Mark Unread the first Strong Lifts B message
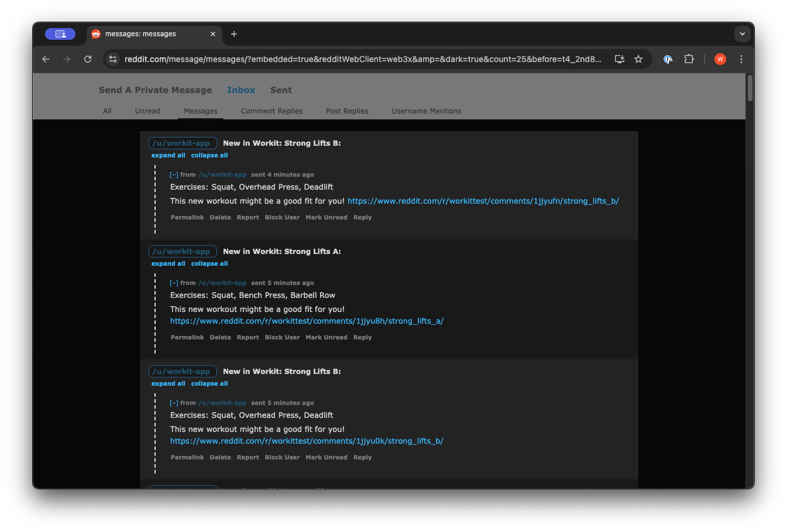The height and width of the screenshot is (532, 787). pyautogui.click(x=327, y=218)
